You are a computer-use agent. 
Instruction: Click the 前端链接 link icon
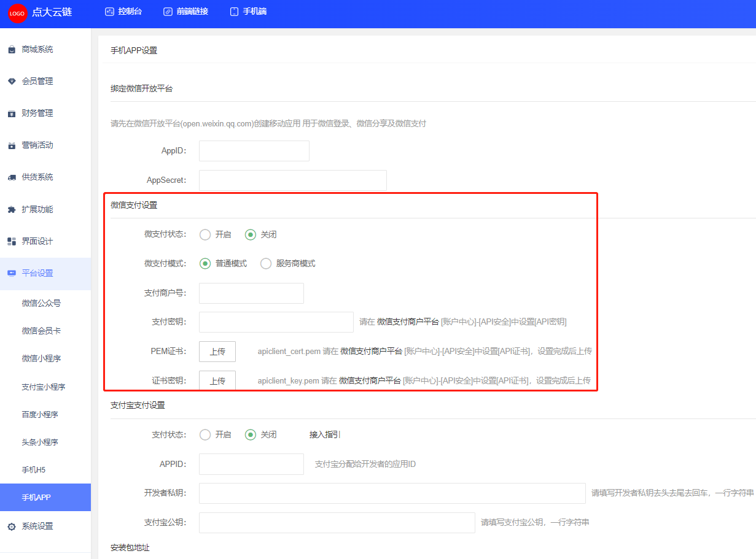pyautogui.click(x=168, y=12)
